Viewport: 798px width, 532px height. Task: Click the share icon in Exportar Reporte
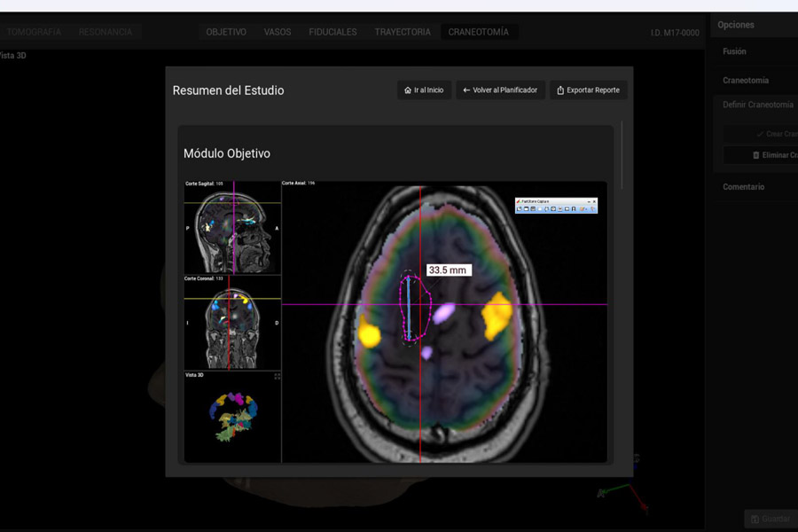tap(560, 90)
